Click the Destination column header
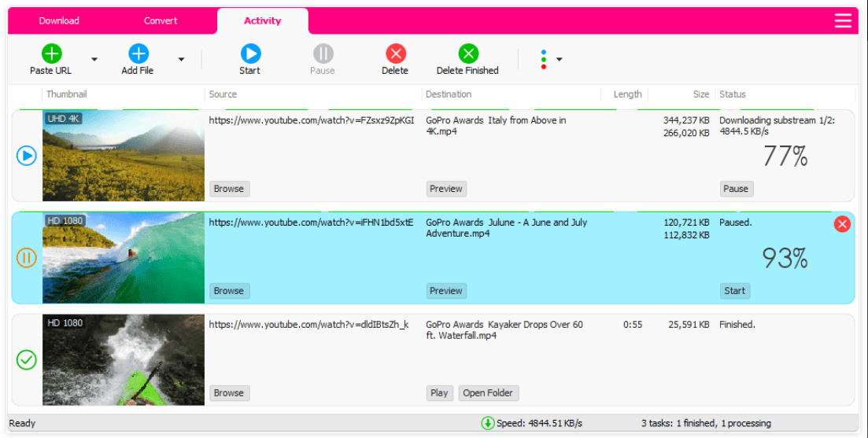Viewport: 868px width, 438px height. pos(449,94)
